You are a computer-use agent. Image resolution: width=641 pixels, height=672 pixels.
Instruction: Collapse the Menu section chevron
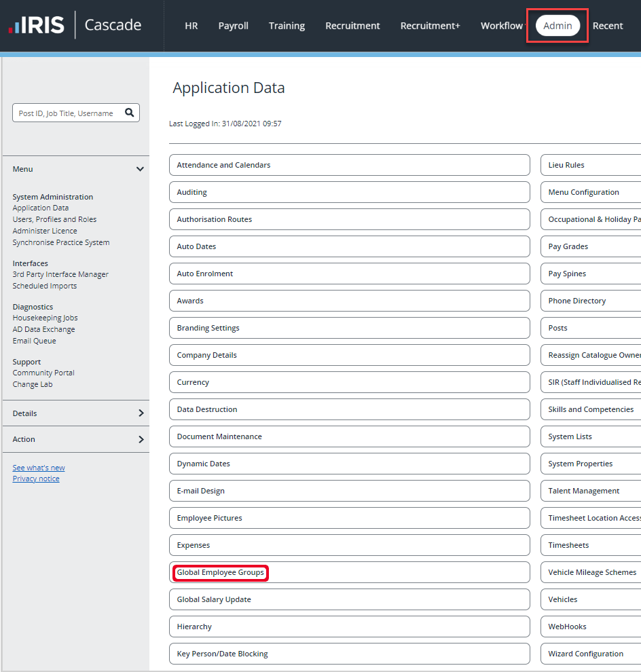pyautogui.click(x=140, y=169)
